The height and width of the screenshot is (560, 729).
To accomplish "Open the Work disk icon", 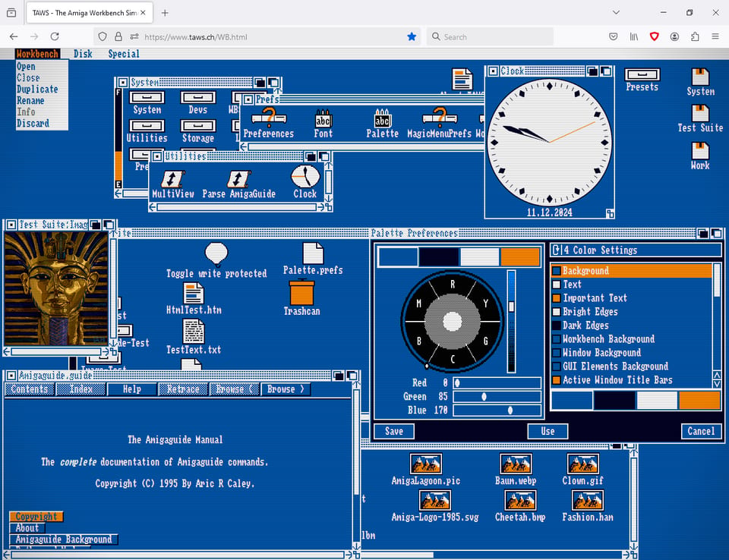I will click(x=700, y=156).
